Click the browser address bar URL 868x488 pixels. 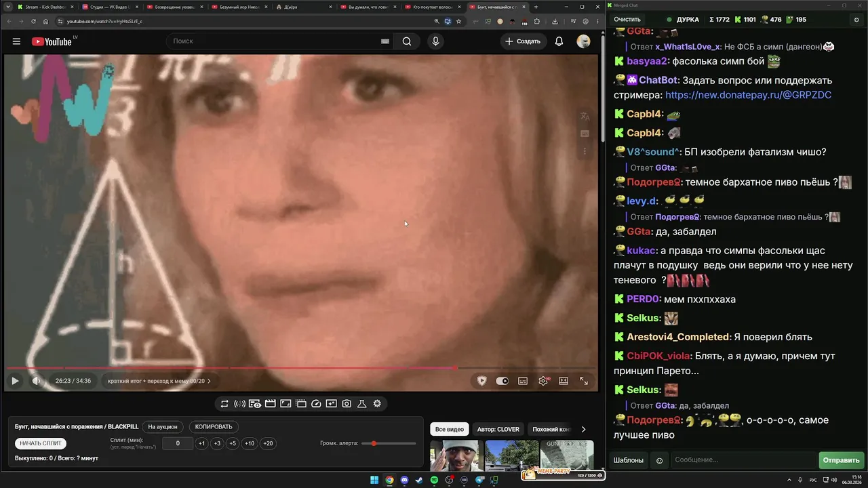(104, 21)
